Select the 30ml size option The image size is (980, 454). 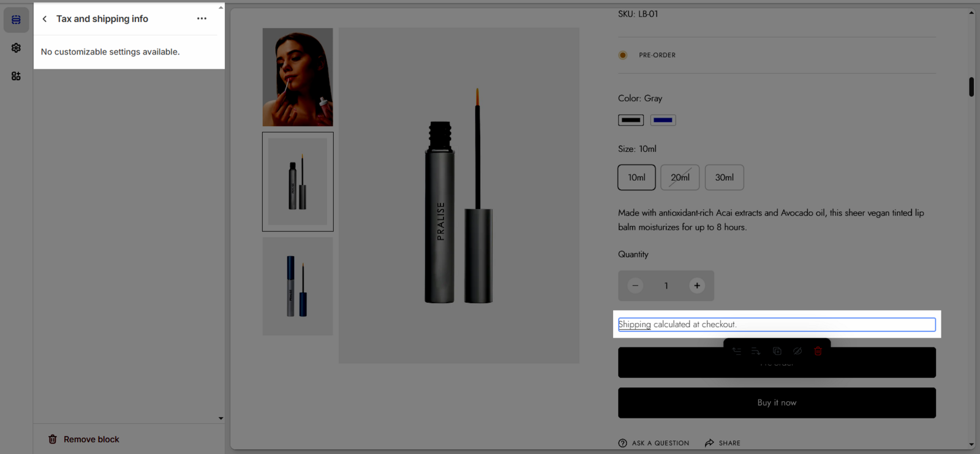click(724, 178)
